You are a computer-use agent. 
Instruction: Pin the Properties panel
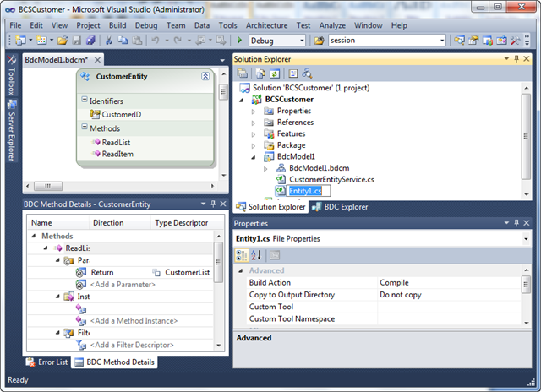(x=516, y=223)
